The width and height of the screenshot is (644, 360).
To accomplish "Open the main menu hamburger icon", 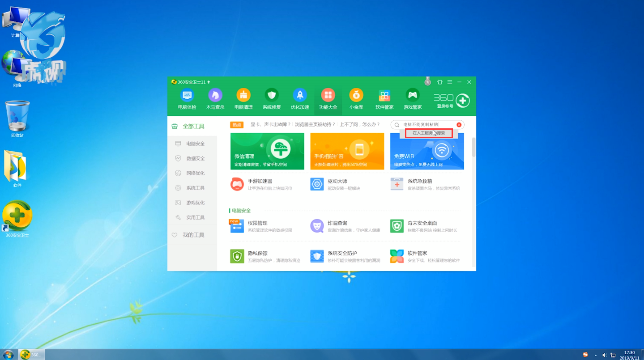I will (449, 82).
